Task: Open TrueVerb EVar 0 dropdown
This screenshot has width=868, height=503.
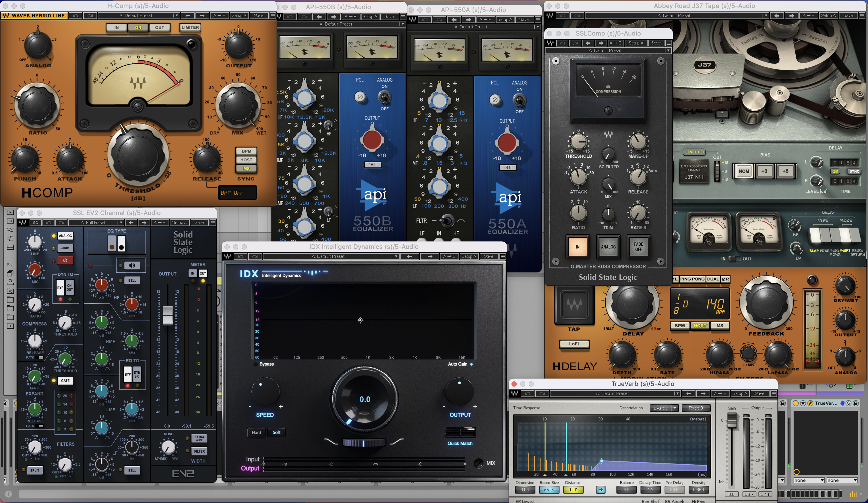Action: (664, 408)
